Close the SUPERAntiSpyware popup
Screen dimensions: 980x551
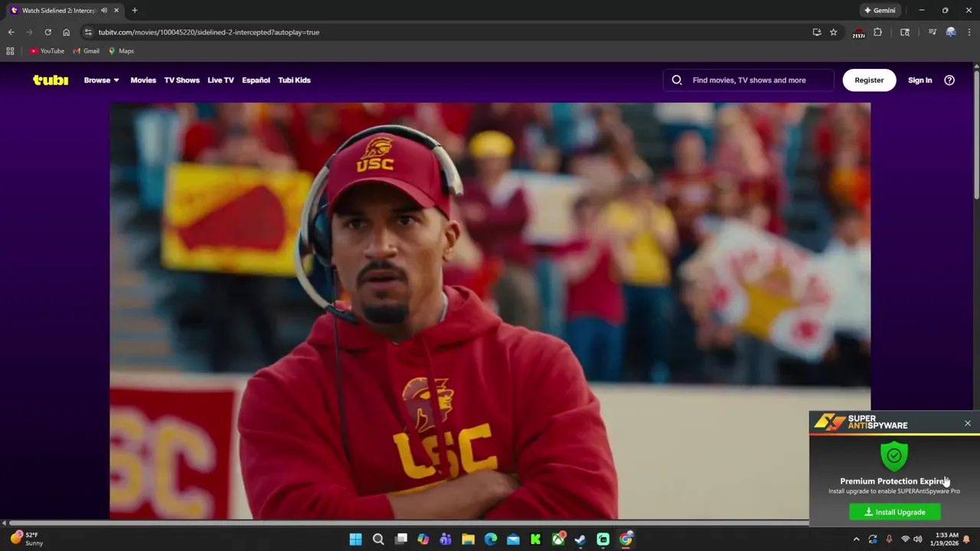[967, 423]
